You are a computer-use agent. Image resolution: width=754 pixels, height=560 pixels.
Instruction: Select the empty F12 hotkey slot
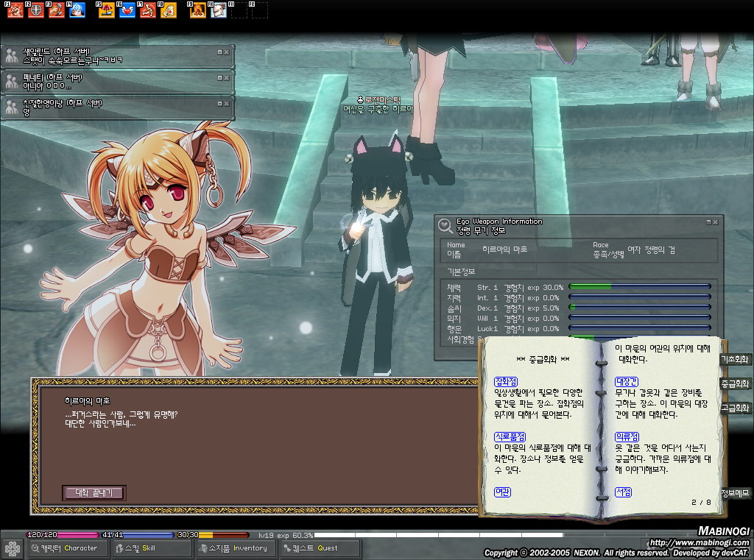tap(260, 10)
